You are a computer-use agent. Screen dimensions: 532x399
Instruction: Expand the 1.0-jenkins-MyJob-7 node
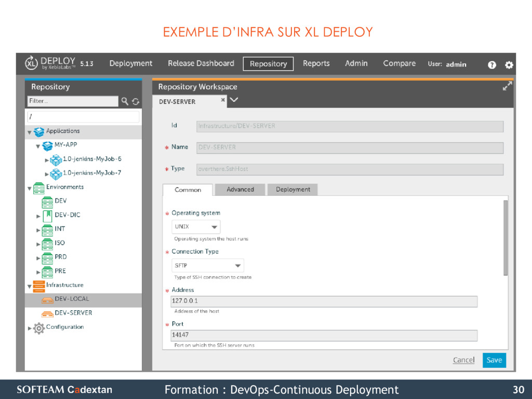47,174
